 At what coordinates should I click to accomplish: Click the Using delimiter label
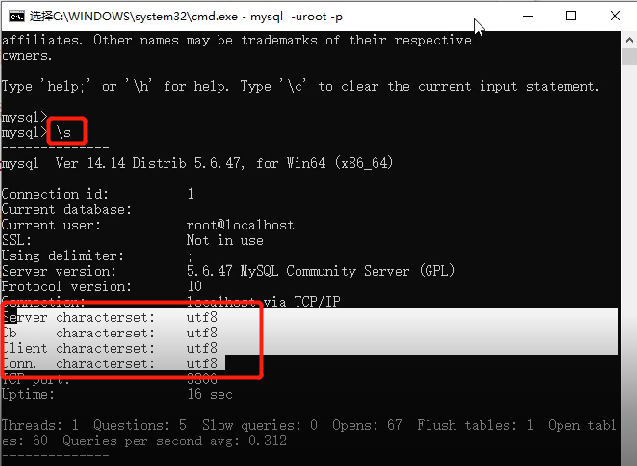pyautogui.click(x=63, y=256)
